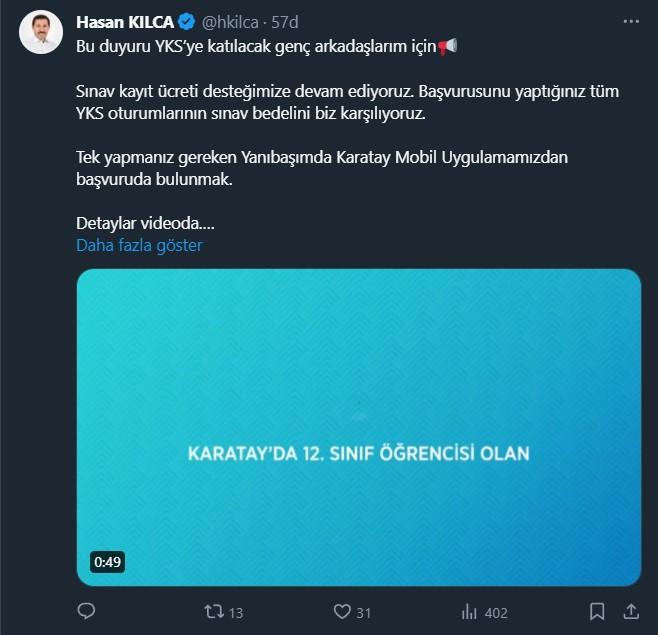Open the view analytics bar-chart icon

pos(469,612)
